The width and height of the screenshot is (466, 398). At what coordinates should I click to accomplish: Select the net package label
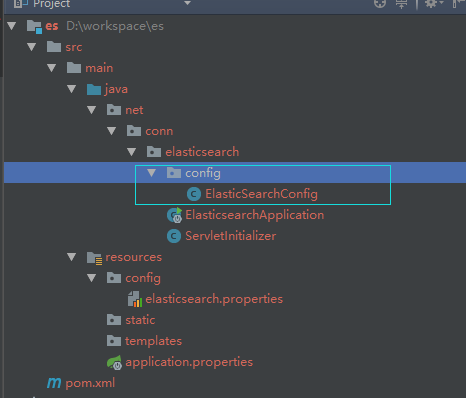[134, 110]
